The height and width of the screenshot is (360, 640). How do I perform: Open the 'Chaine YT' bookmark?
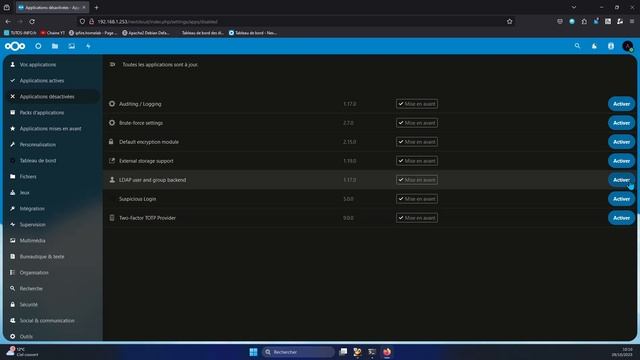52,33
